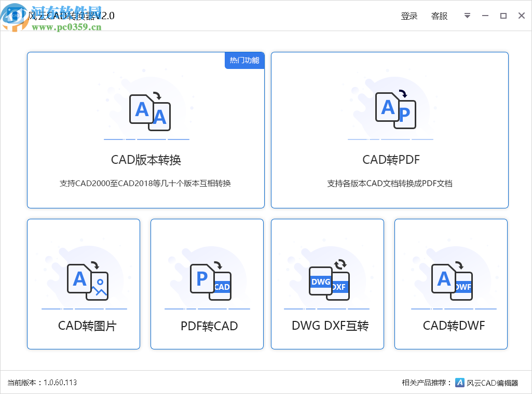Open the 客服 customer service option
Viewport: 532px width, 394px height.
click(439, 16)
